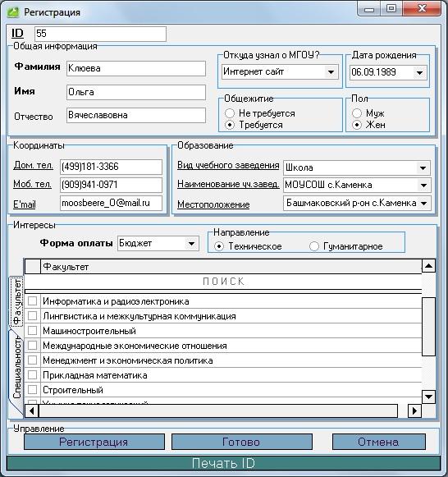Expand 'Местоположение' dropdown
Screen dimensions: 448x477
[424, 204]
